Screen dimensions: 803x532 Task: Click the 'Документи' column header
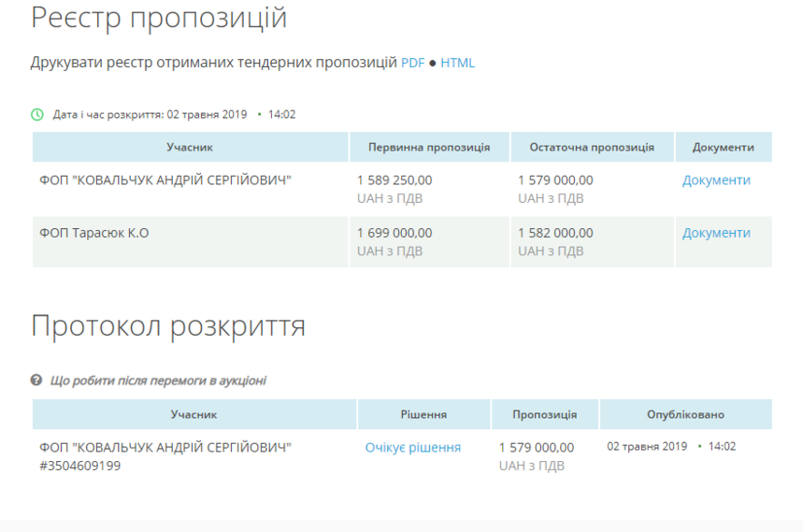coord(724,148)
